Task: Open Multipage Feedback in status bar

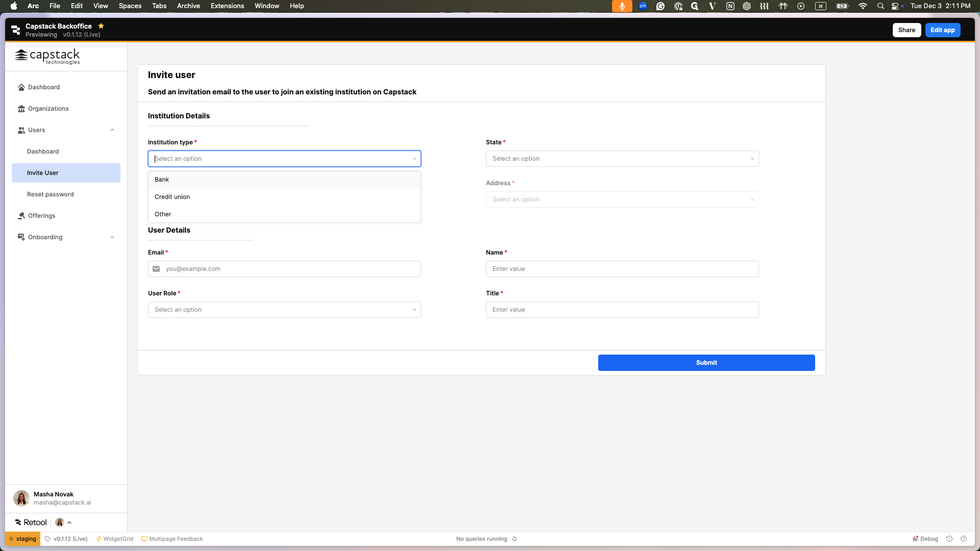Action: point(172,539)
